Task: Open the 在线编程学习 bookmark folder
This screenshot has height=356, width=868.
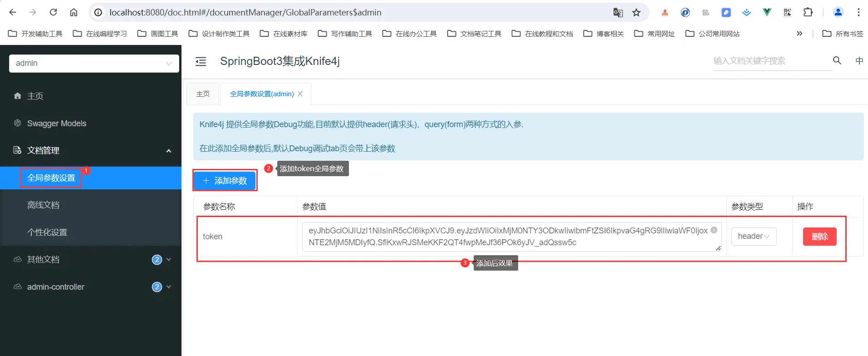Action: (x=100, y=34)
